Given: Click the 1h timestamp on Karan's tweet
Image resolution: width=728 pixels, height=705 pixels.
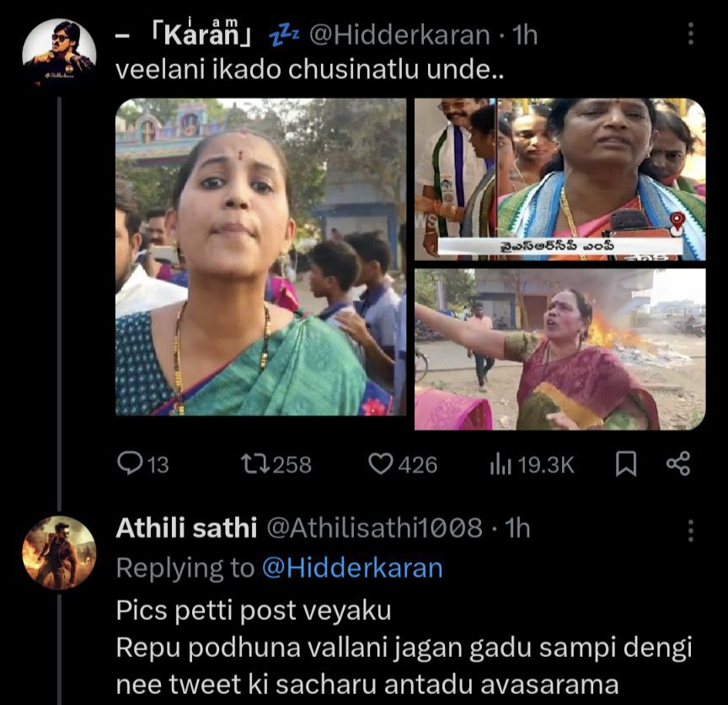Looking at the screenshot, I should pos(524,35).
